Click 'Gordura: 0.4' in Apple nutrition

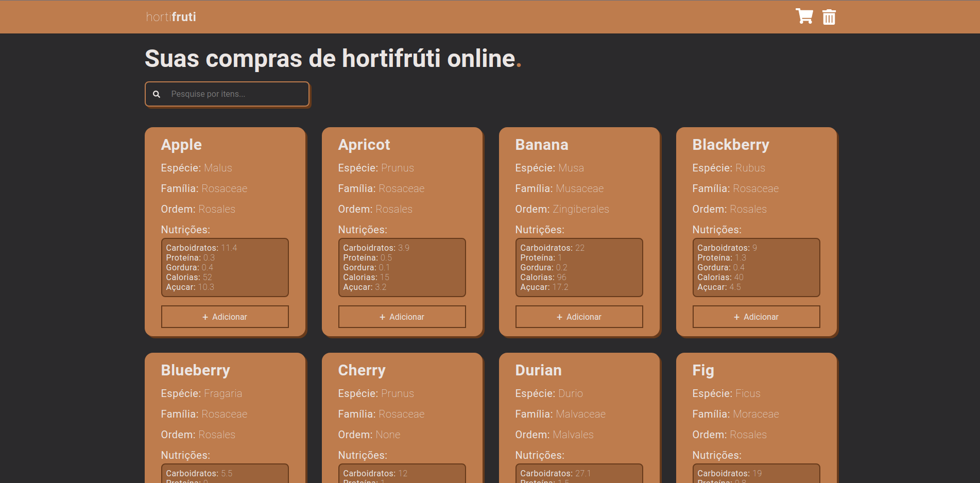(190, 267)
